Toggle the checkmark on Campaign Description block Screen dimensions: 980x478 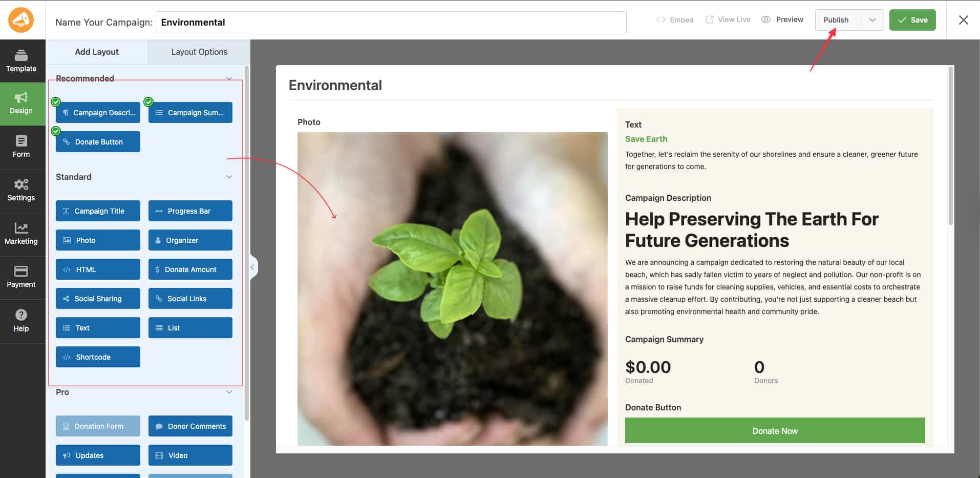tap(56, 101)
